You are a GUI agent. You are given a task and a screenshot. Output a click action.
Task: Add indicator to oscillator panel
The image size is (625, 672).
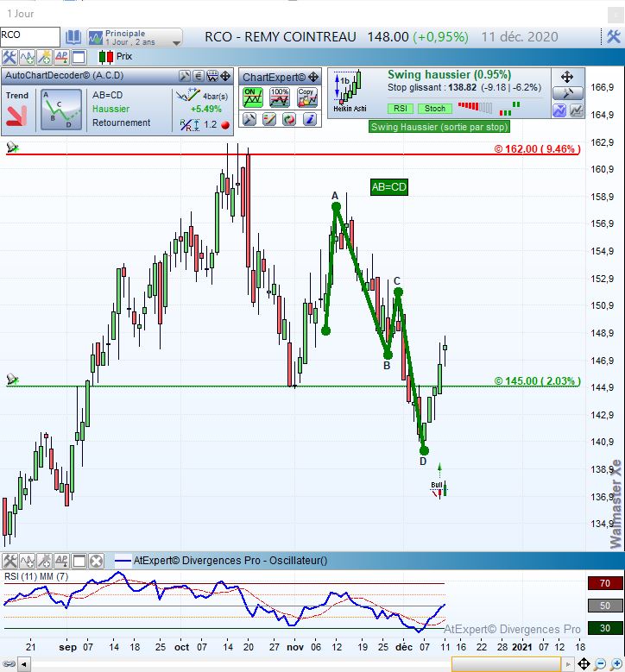pos(27,561)
